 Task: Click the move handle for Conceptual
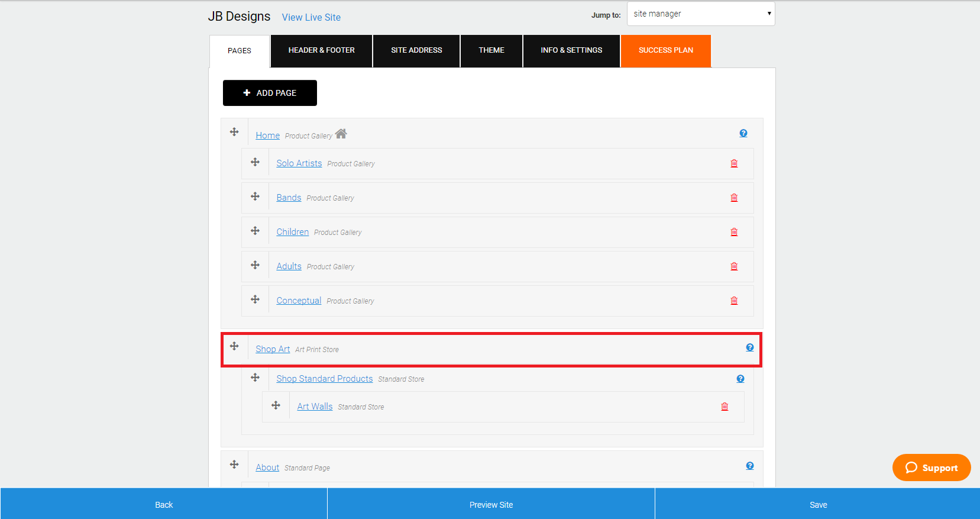pos(255,299)
